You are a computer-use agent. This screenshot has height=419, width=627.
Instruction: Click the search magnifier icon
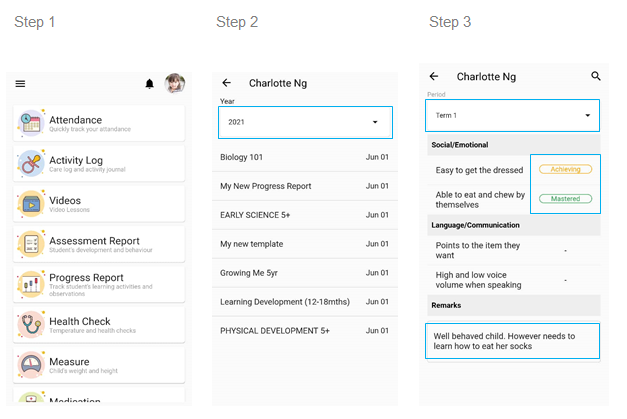tap(596, 76)
